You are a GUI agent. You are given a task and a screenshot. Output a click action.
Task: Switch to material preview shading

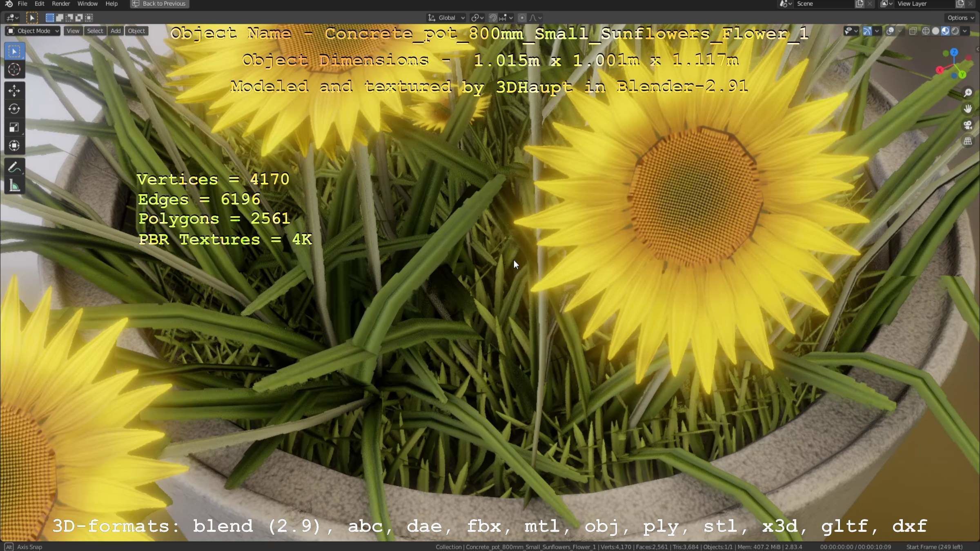coord(945,31)
